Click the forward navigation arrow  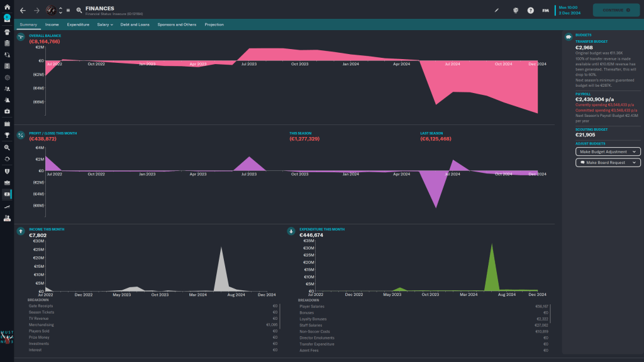(36, 10)
